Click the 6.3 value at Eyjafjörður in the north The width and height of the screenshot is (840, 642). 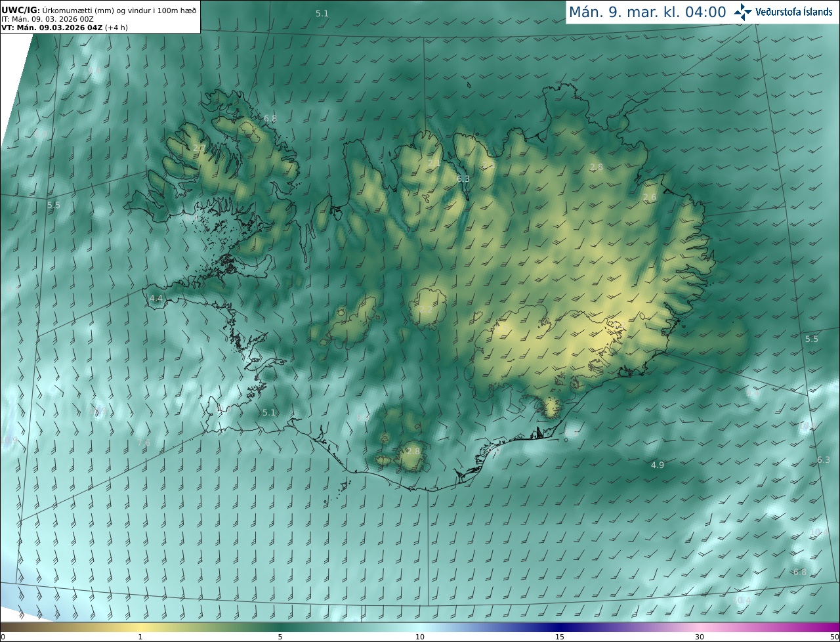463,179
